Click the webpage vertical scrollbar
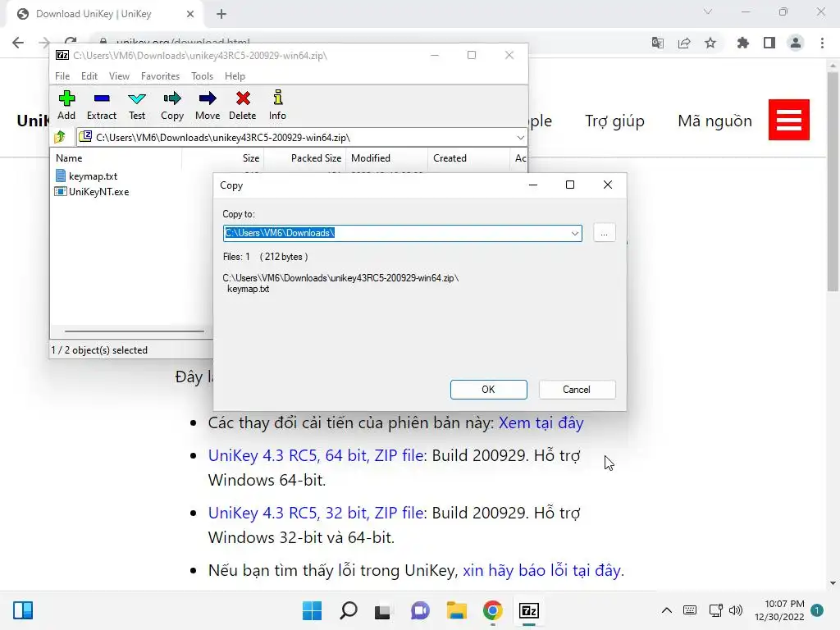840x630 pixels. (833, 182)
